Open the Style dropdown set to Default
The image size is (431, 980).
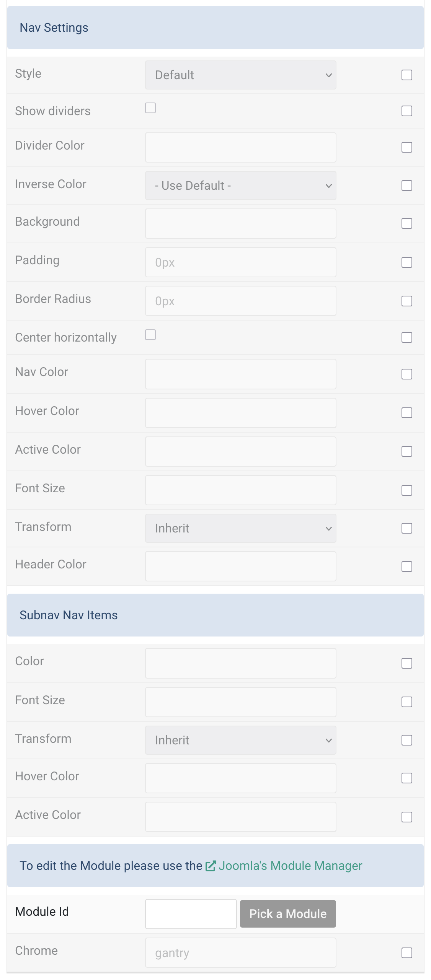coord(240,75)
